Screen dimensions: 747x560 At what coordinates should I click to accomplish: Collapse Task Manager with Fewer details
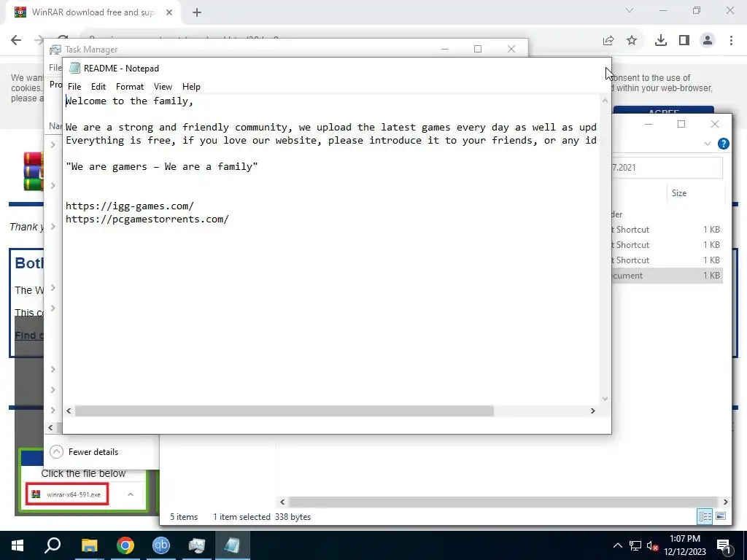coord(85,452)
